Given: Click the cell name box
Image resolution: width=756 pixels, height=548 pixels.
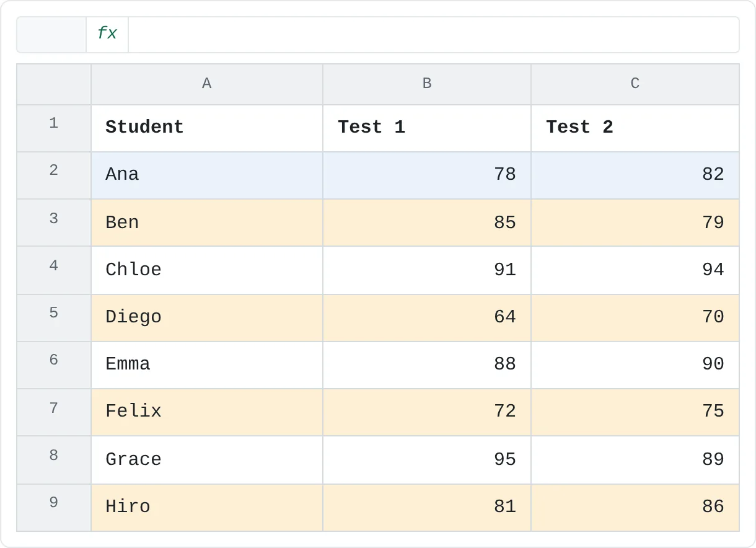Looking at the screenshot, I should [51, 35].
